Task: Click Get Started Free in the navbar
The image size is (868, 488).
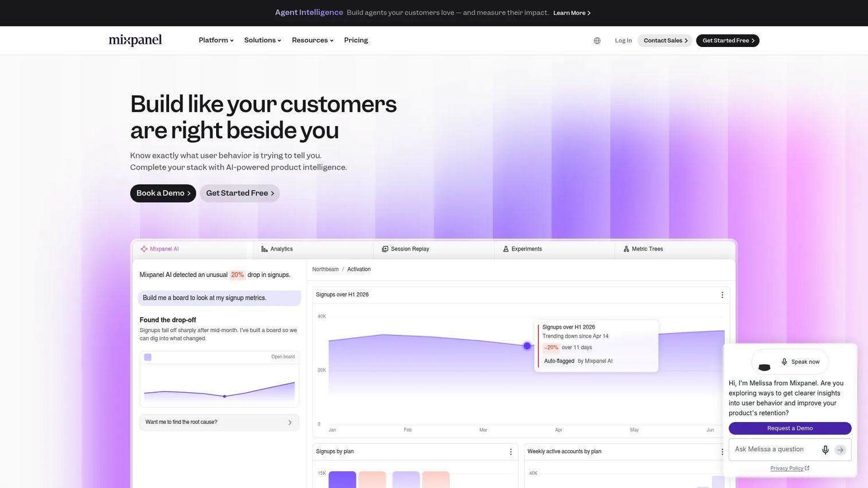Action: (x=728, y=41)
